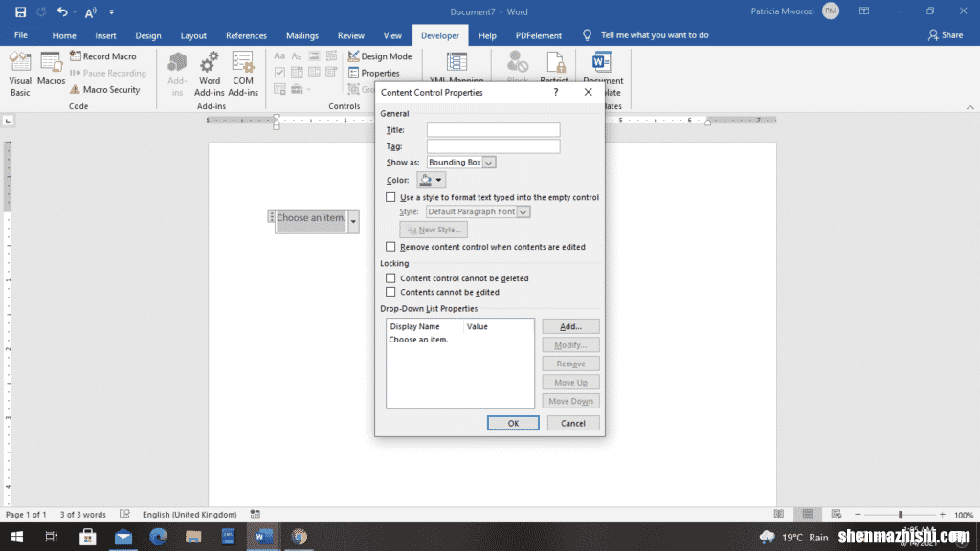Cancel the Content Control Properties dialog

[x=572, y=423]
